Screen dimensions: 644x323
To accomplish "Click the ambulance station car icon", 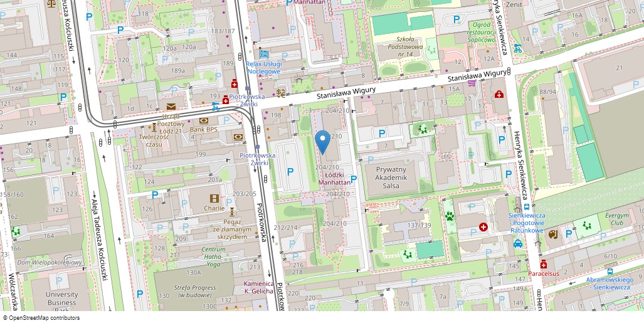I will point(518,244).
